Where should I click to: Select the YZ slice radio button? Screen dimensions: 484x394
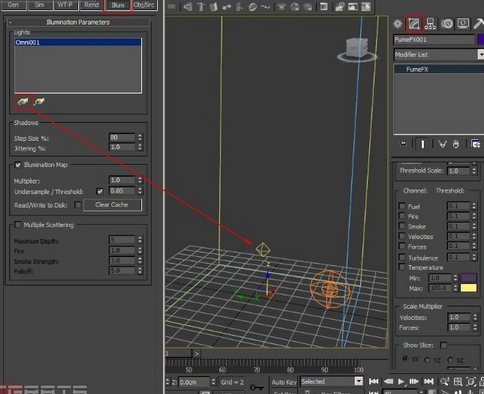(427, 360)
